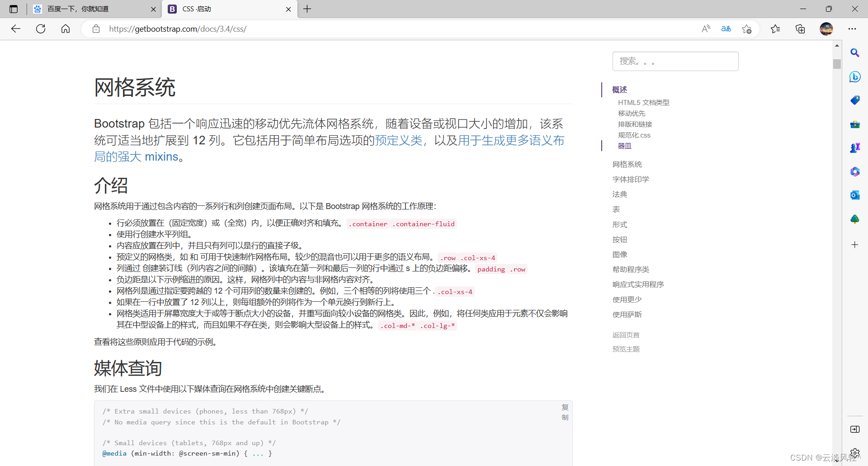Type in the 搜索 search box

(675, 61)
